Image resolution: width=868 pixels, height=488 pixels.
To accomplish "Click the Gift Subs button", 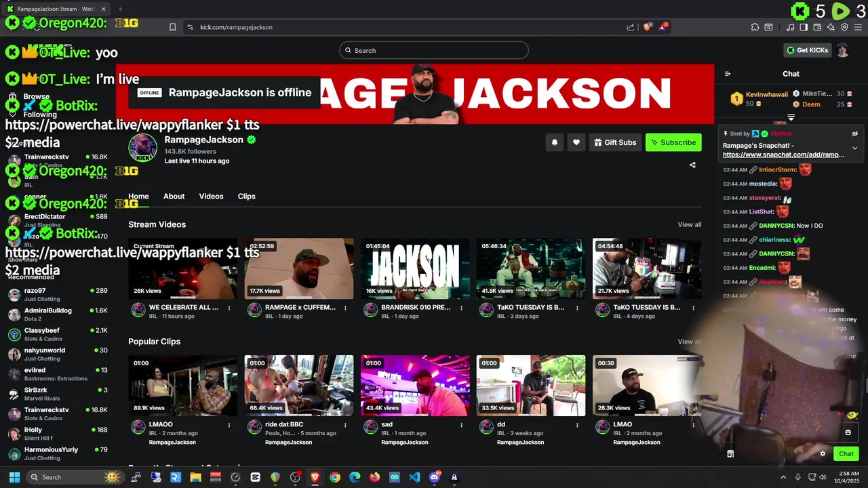I will point(615,142).
